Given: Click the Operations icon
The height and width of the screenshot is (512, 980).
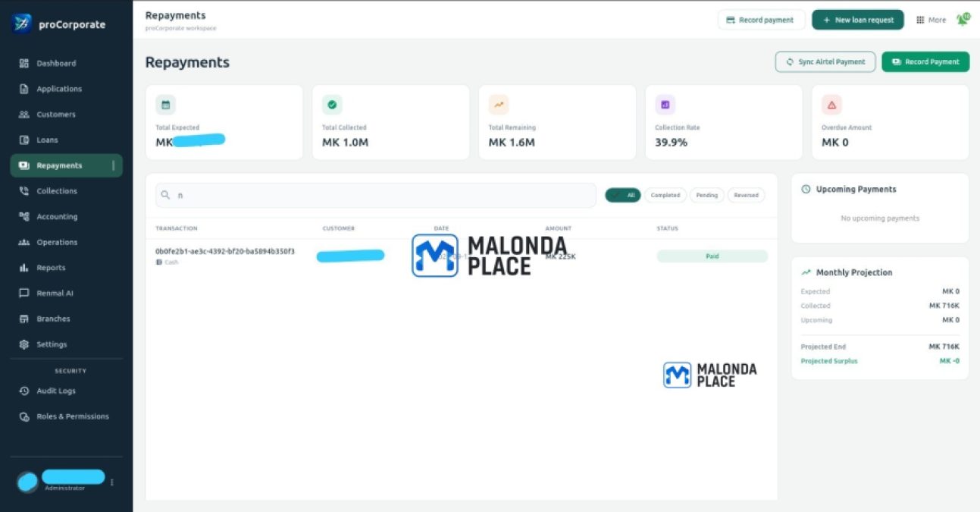Looking at the screenshot, I should pyautogui.click(x=23, y=242).
